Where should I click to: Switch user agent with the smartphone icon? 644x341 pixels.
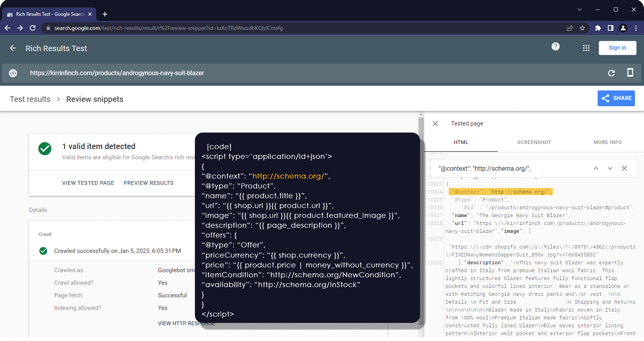(630, 72)
